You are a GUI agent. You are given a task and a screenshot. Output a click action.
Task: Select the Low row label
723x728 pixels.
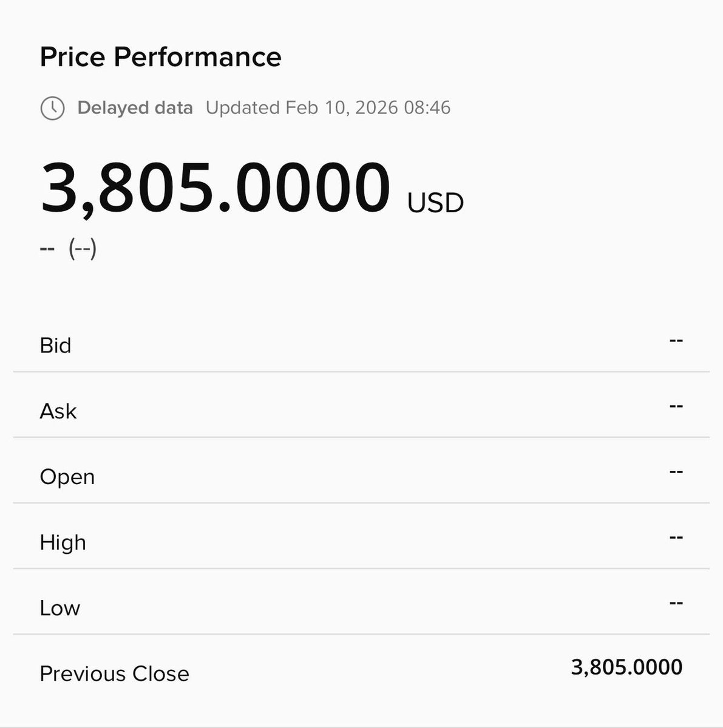(59, 608)
